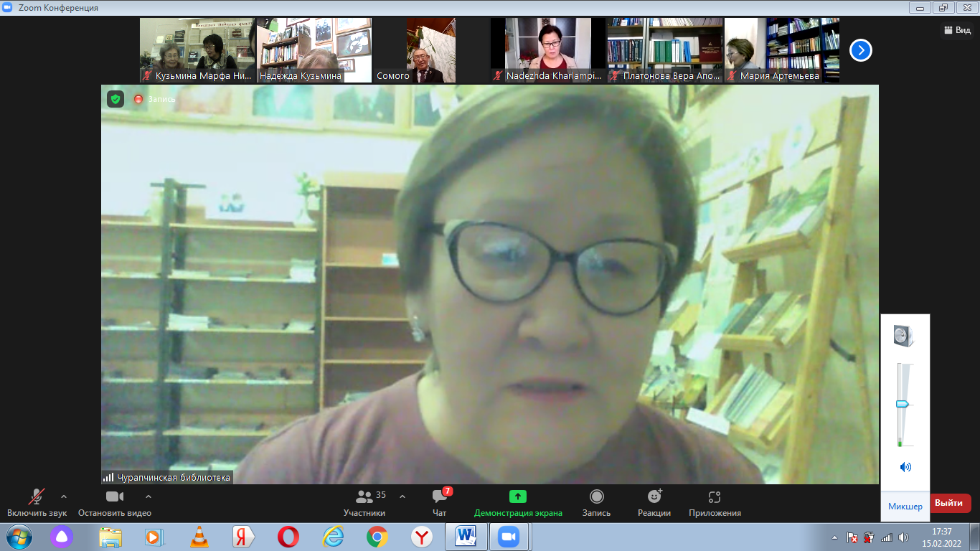980x551 pixels.
Task: Adjust the volume slider handle
Action: point(903,405)
